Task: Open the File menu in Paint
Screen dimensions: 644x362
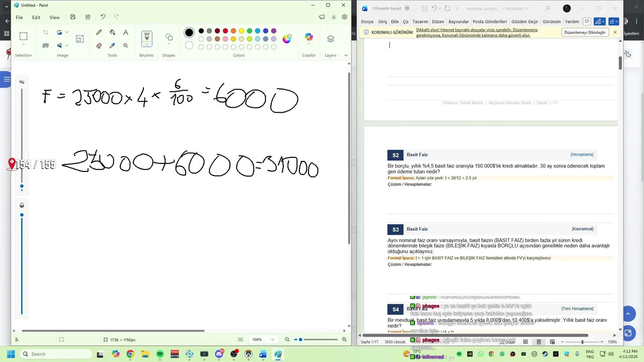Action: click(19, 18)
